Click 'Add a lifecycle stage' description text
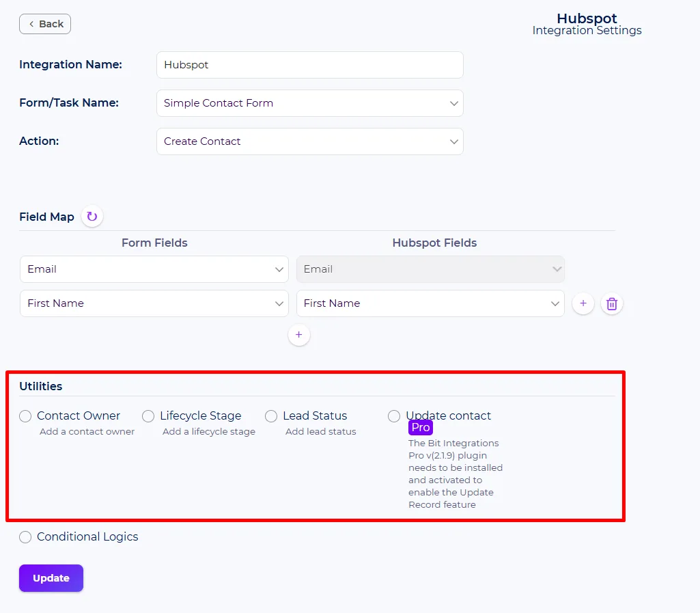 (x=209, y=432)
